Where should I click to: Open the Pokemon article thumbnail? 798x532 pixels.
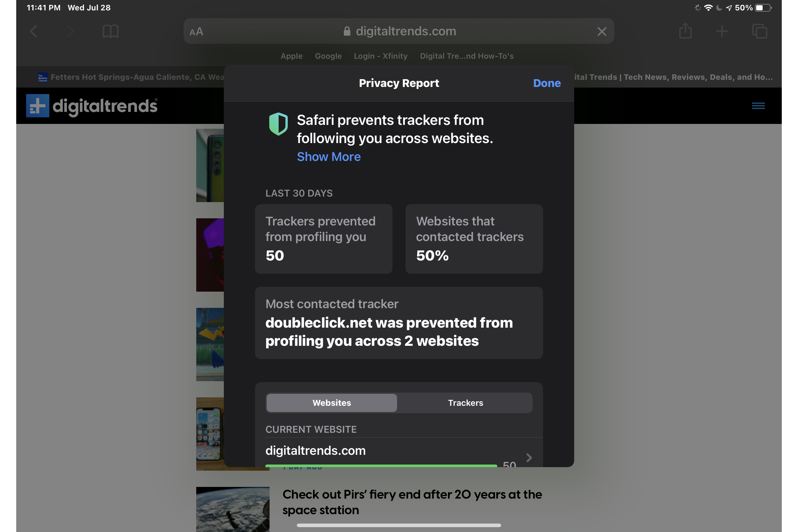[210, 345]
